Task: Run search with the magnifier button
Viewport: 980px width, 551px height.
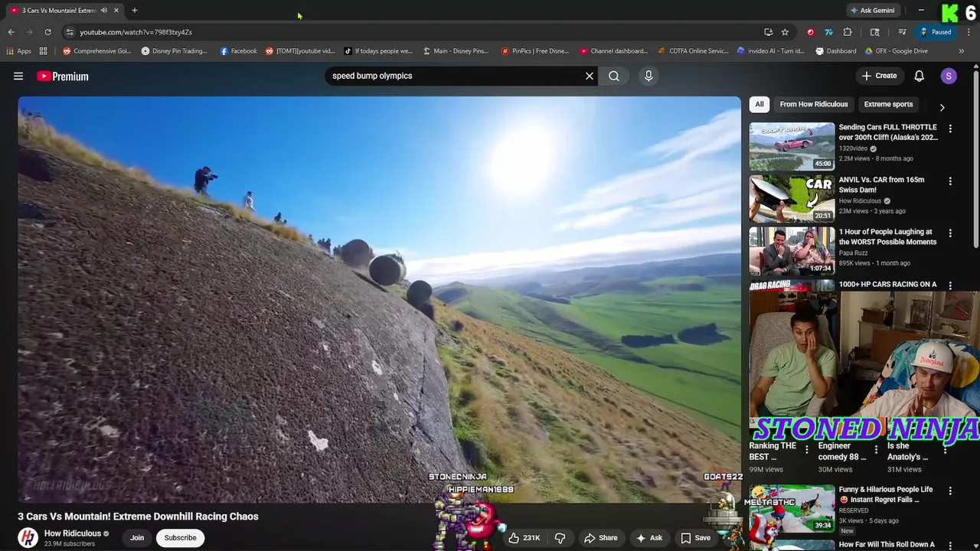Action: click(x=614, y=76)
